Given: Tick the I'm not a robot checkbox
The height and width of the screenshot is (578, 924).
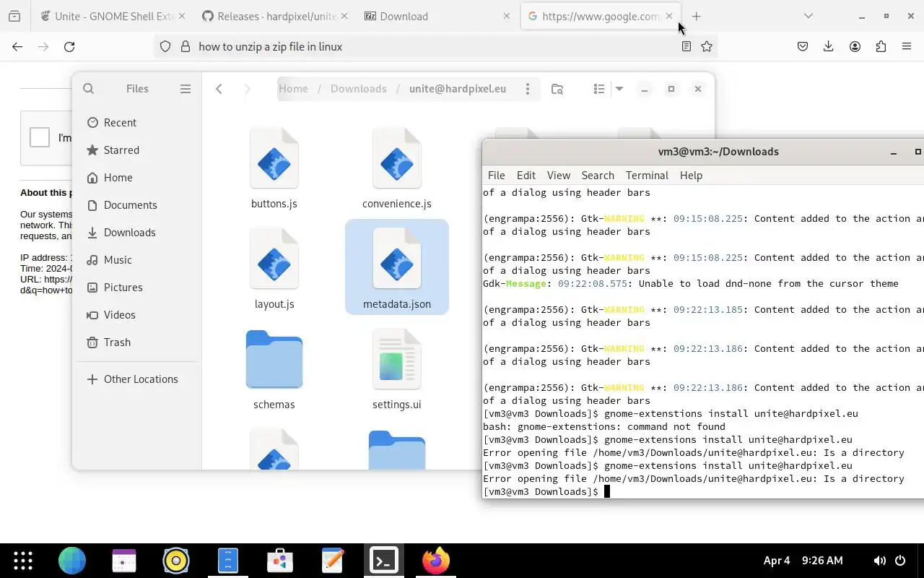Looking at the screenshot, I should [40, 137].
